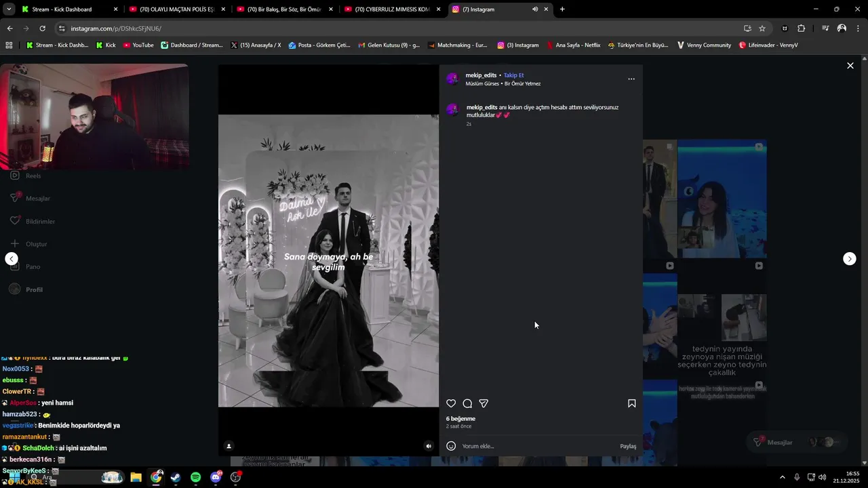Screen dimensions: 868x488
Task: Open the YouTube bookmark
Action: (138, 45)
